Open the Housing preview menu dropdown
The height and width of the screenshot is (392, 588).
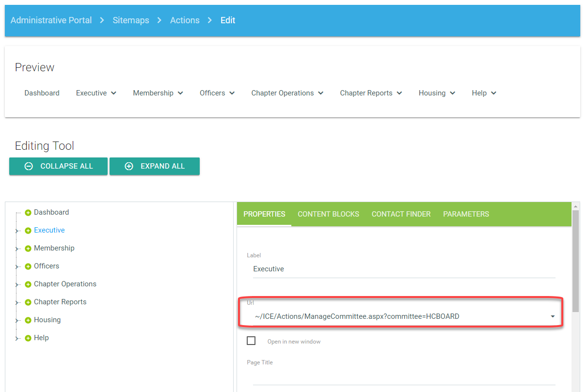(436, 93)
